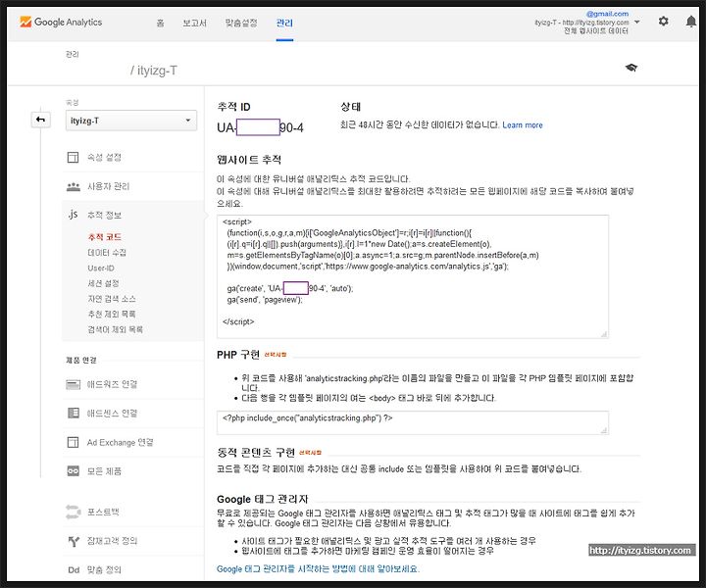Click the 동적 콘텐츠 구현 heading
The height and width of the screenshot is (588, 706).
[x=256, y=453]
